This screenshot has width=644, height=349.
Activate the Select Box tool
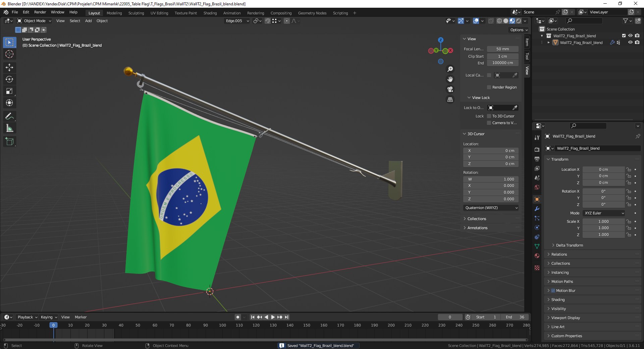point(9,42)
